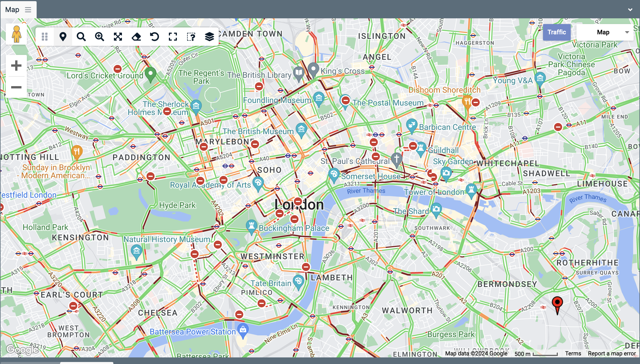
Task: Select the place marker pin tool
Action: [63, 37]
